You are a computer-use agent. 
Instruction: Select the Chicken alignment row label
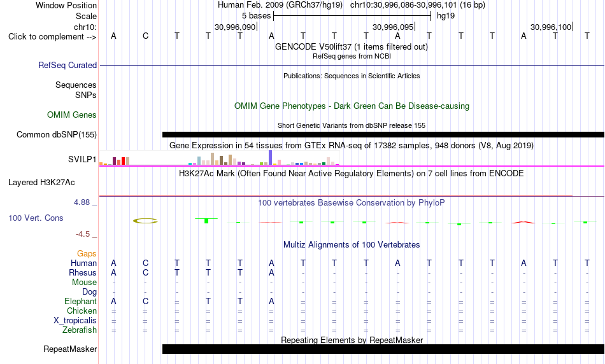point(82,311)
